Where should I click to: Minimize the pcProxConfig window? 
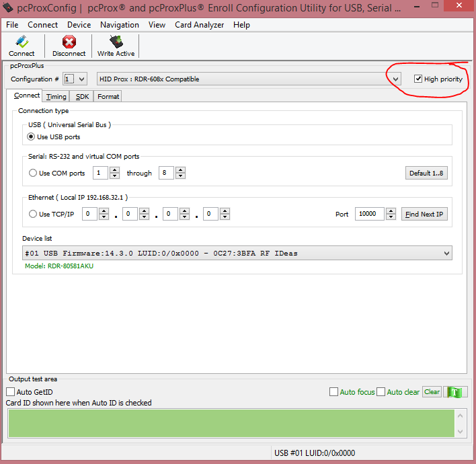[x=417, y=6]
